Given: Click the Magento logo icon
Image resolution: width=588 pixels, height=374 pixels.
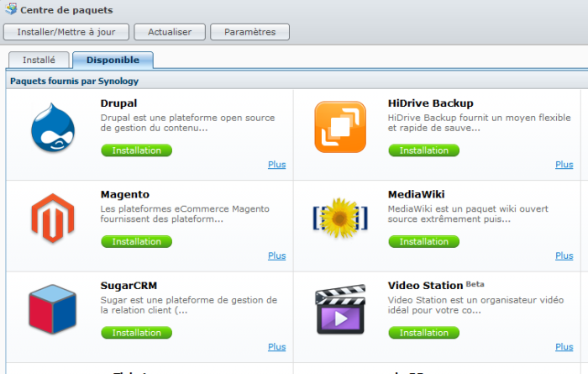Looking at the screenshot, I should [53, 219].
